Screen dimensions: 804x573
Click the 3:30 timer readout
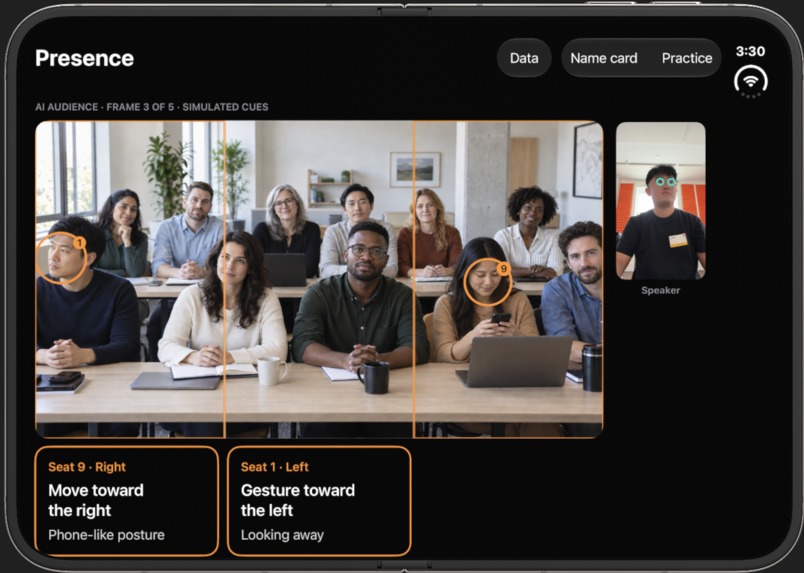tap(750, 51)
